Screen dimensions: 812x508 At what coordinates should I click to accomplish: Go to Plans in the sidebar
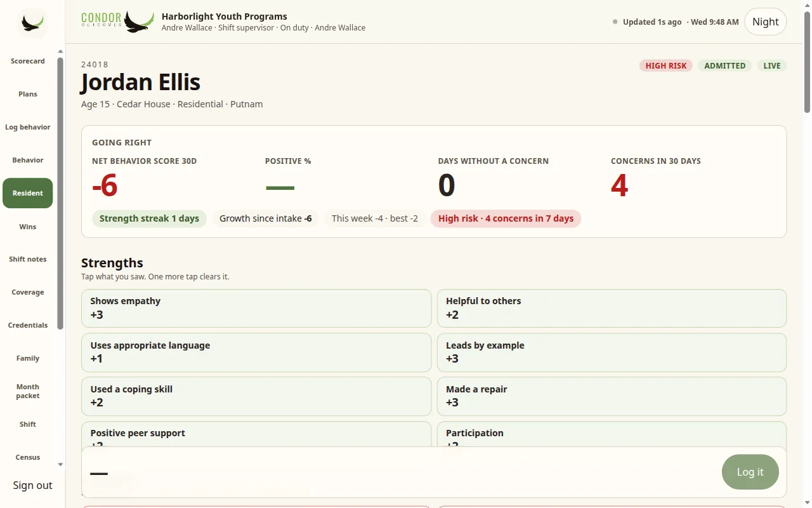point(28,94)
